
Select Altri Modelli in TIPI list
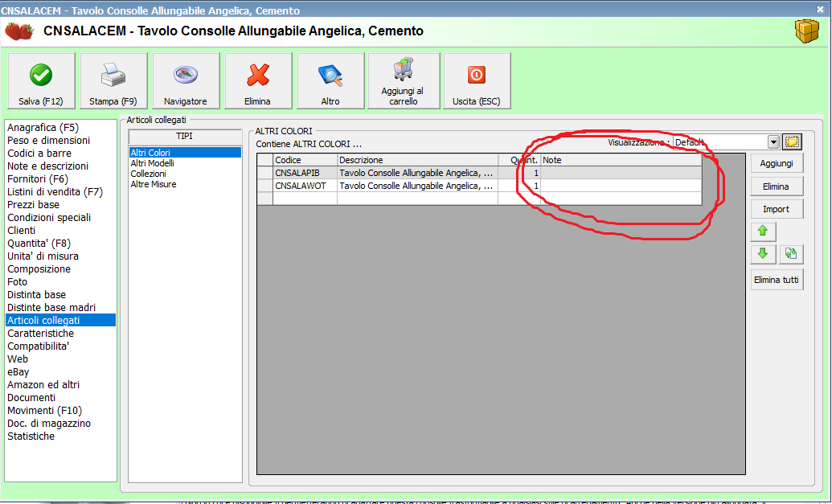pos(185,163)
